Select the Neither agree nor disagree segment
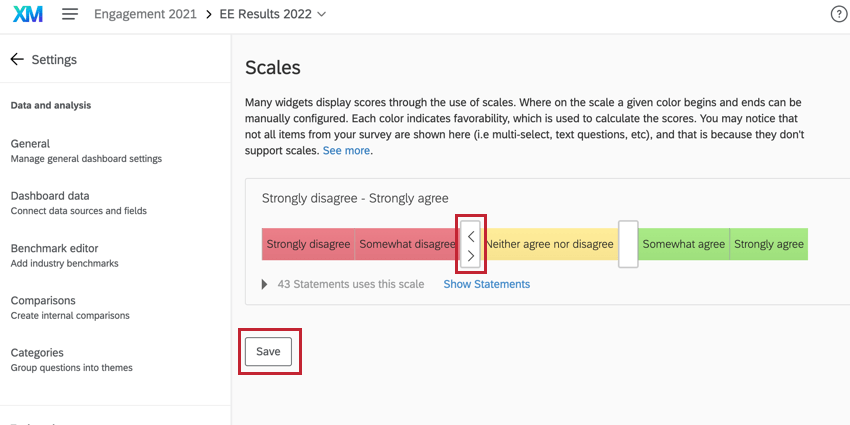Viewport: 850px width, 425px height. [x=550, y=244]
